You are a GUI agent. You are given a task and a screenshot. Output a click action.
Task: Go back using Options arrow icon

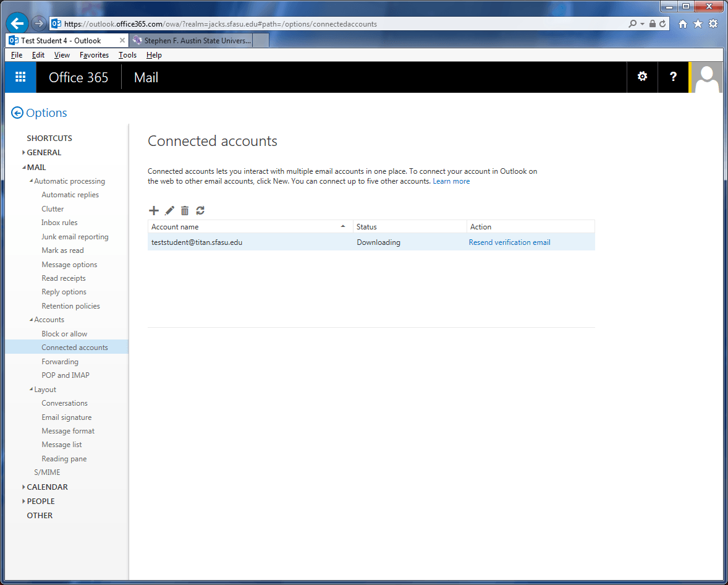(17, 113)
